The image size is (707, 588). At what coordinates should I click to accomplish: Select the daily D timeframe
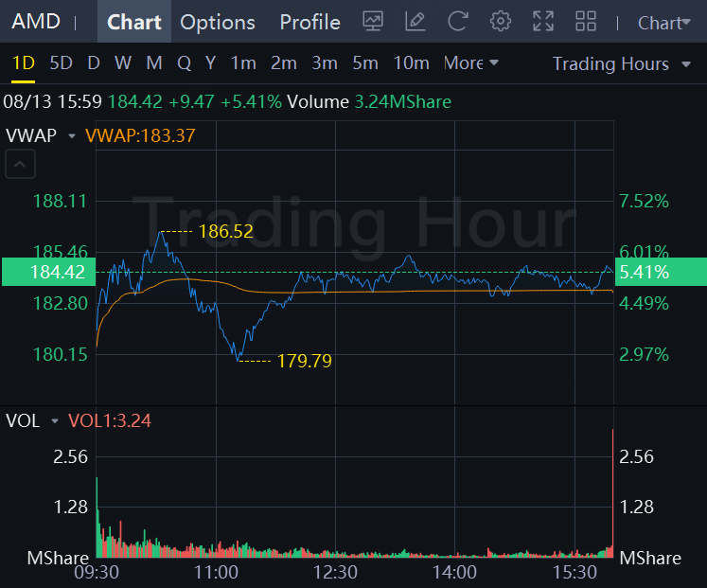(94, 63)
